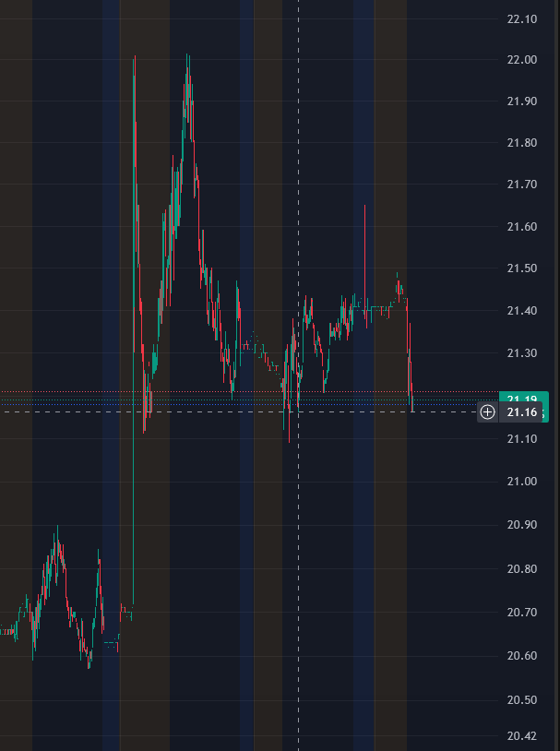Click the plus icon beside the 21.16 label

tap(487, 411)
